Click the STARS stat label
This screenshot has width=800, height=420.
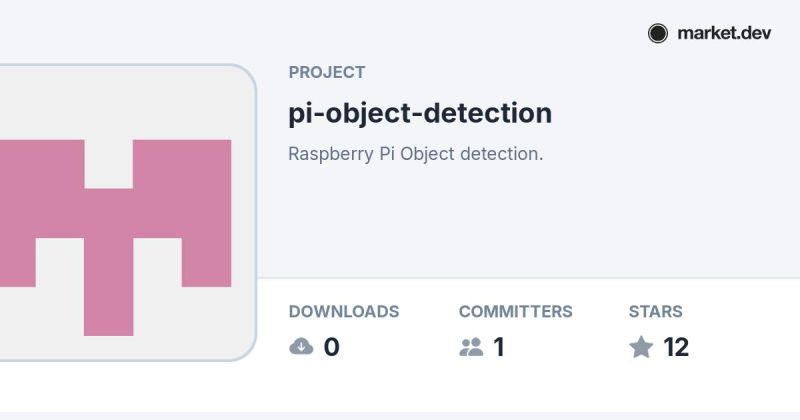pyautogui.click(x=656, y=312)
